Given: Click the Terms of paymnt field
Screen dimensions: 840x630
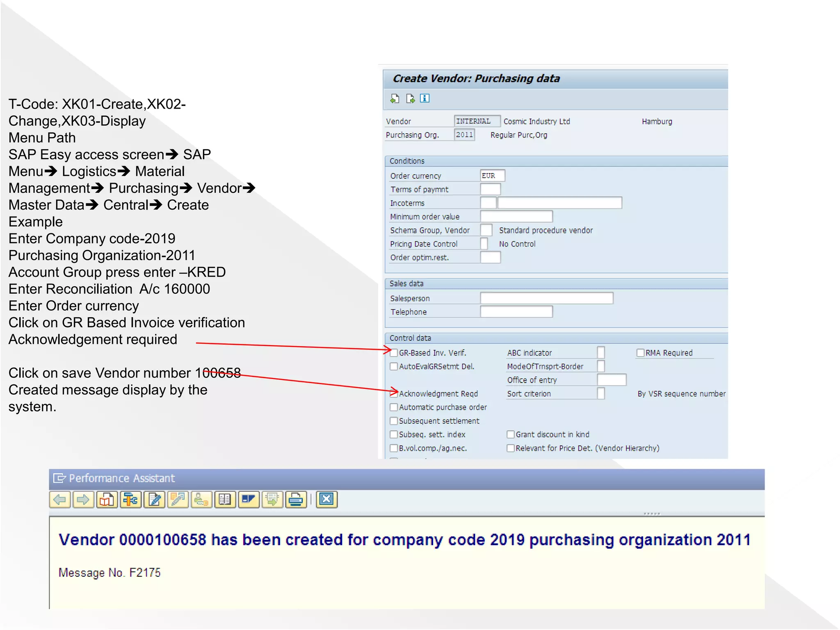Looking at the screenshot, I should 490,189.
